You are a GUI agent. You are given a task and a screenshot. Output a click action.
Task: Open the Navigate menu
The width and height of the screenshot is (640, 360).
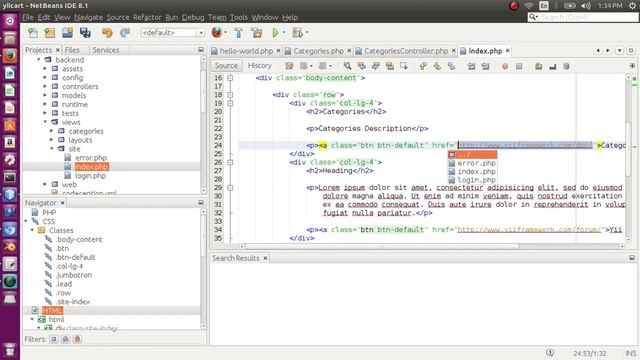point(89,17)
